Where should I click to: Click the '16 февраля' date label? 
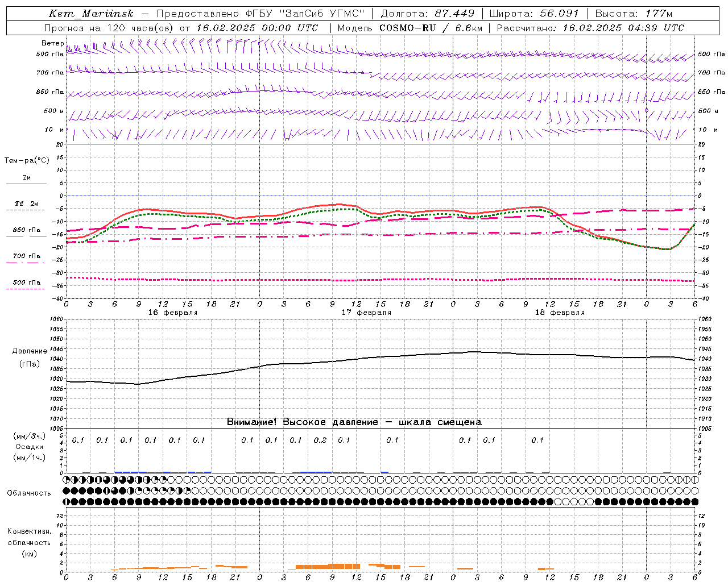click(x=173, y=313)
